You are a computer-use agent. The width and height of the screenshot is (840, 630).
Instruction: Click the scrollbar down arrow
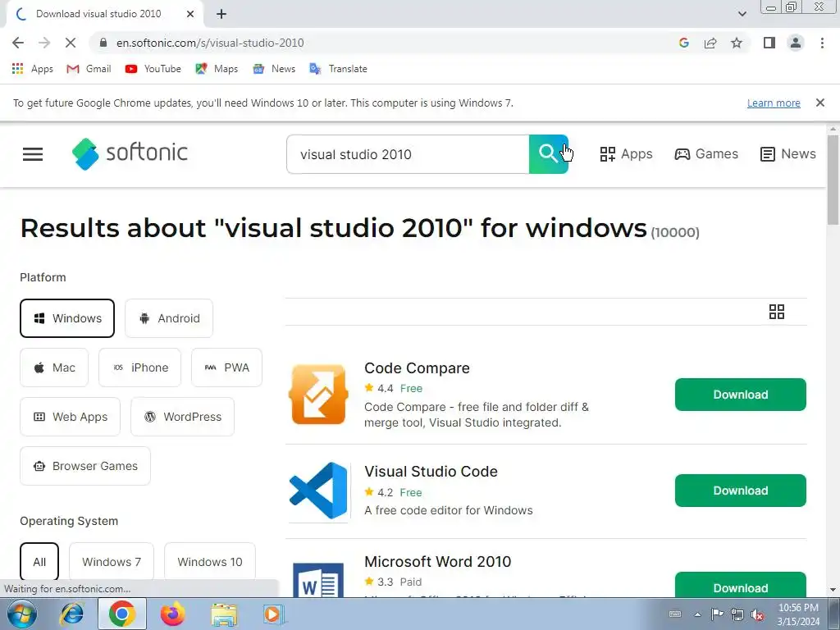[x=833, y=590]
